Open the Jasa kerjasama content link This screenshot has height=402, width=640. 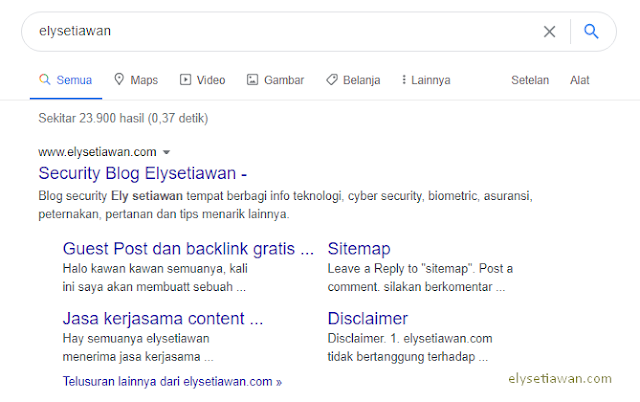point(163,318)
